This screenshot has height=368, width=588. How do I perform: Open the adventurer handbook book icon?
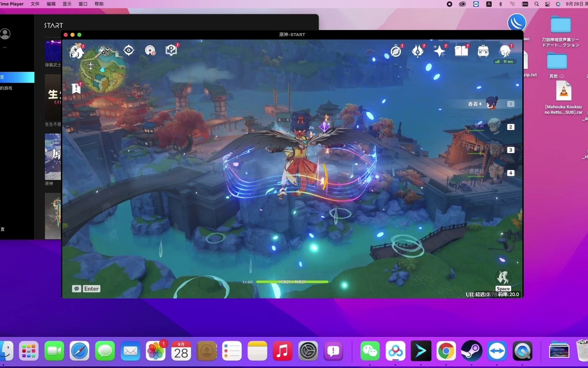461,51
